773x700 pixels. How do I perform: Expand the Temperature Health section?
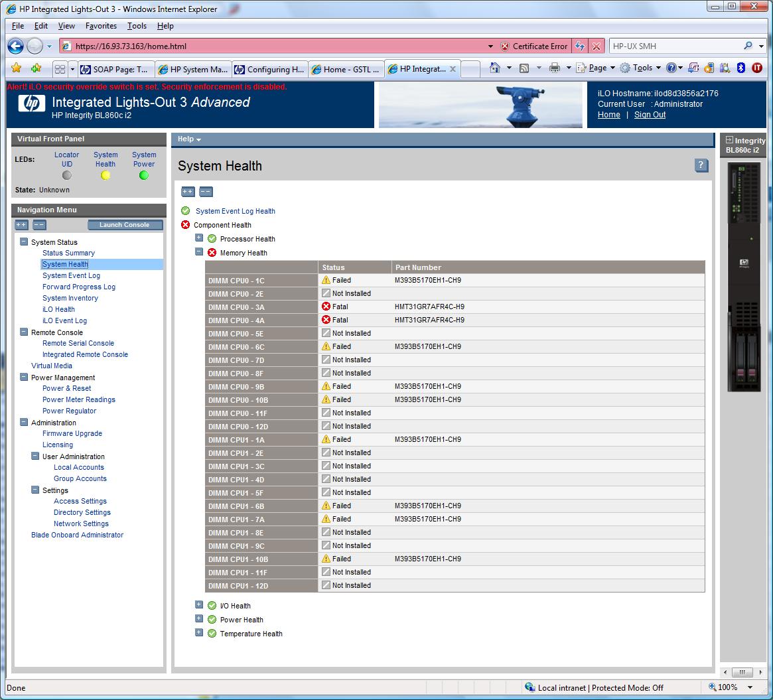point(199,633)
